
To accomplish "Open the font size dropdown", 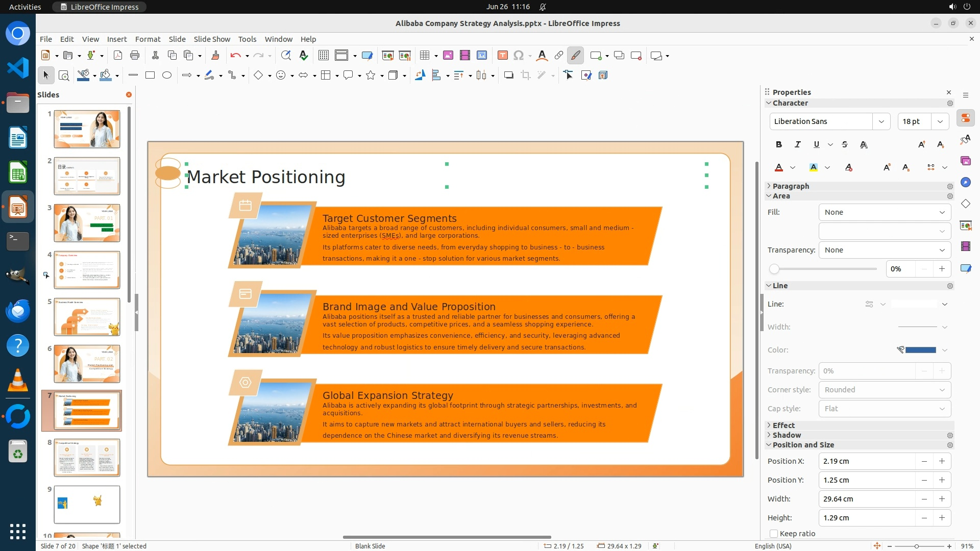I will coord(940,121).
